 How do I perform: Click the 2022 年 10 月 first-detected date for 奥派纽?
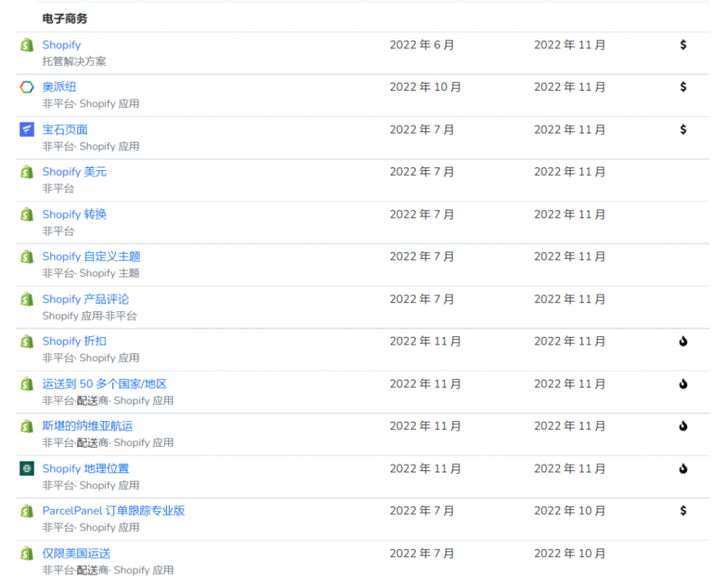point(425,87)
